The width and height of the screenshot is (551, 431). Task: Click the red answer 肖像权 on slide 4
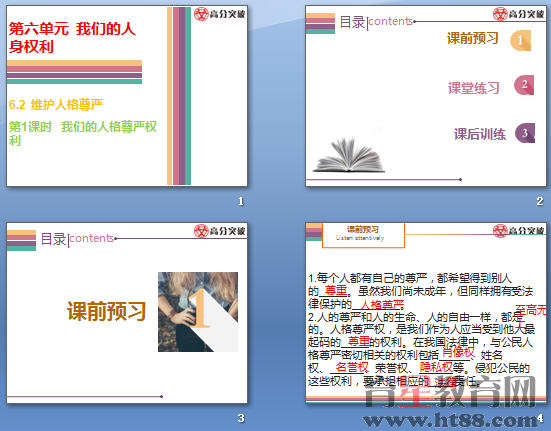(458, 352)
